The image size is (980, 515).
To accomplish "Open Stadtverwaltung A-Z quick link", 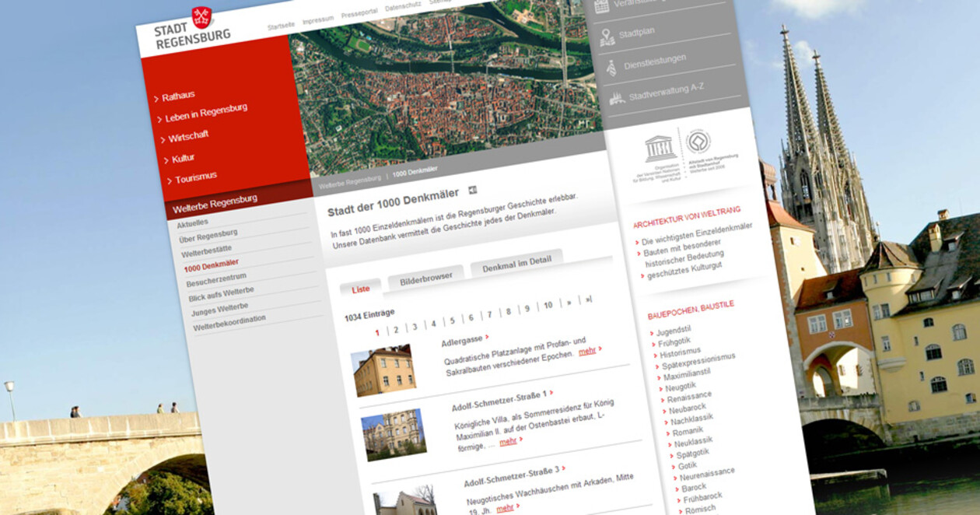I will tap(667, 93).
